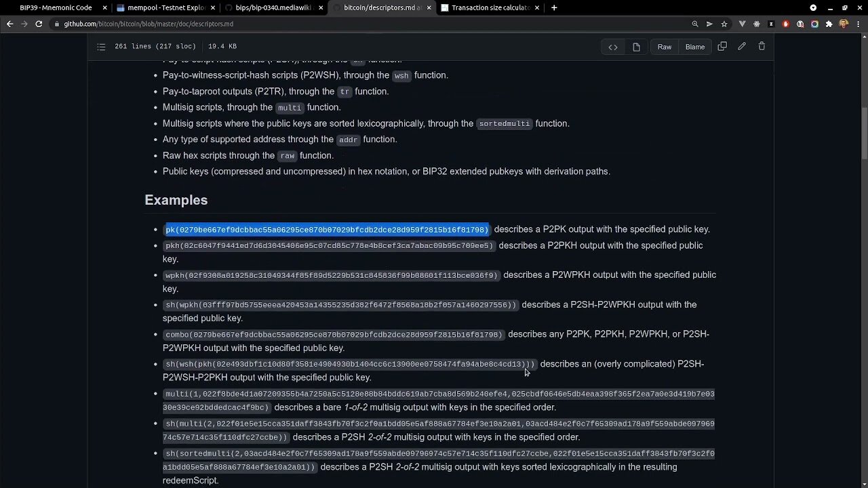Click the sh(multi(2,022f01e5...)) code example
Image resolution: width=868 pixels, height=488 pixels.
coord(439,430)
